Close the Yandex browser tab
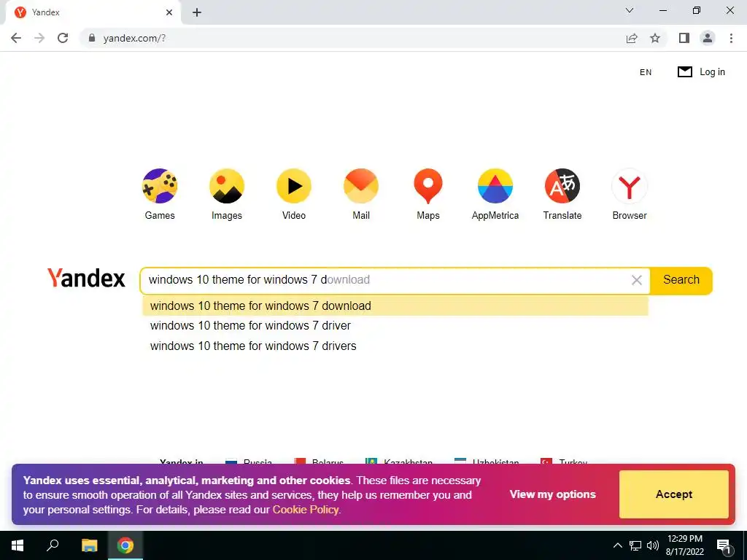Viewport: 747px width, 560px height. pyautogui.click(x=169, y=12)
